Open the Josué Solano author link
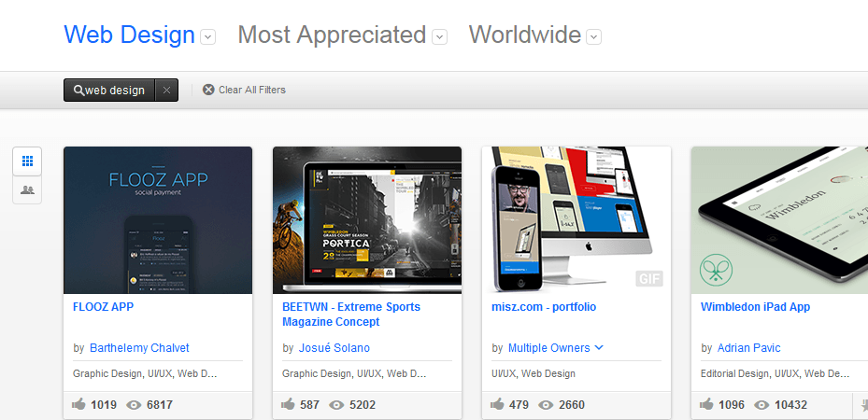The image size is (868, 420). point(334,348)
